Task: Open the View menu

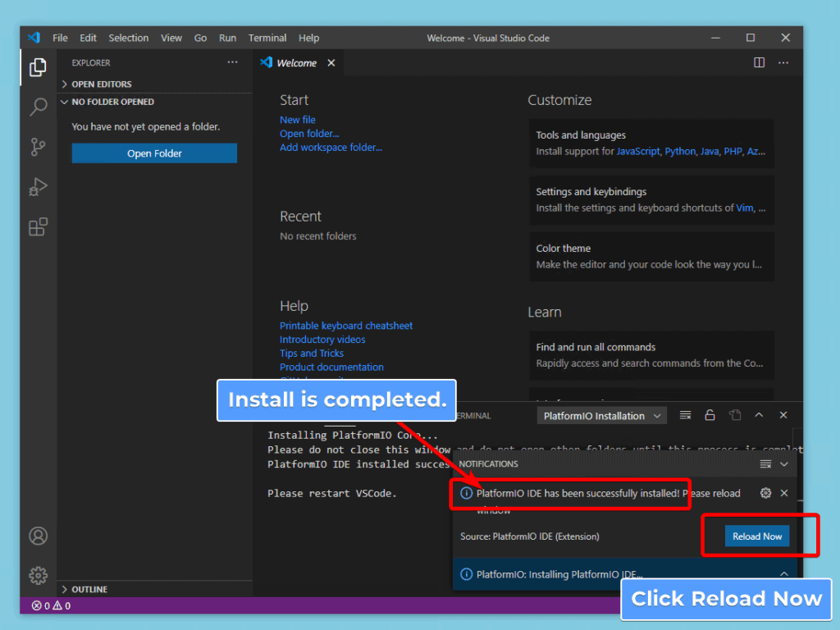Action: coord(171,38)
